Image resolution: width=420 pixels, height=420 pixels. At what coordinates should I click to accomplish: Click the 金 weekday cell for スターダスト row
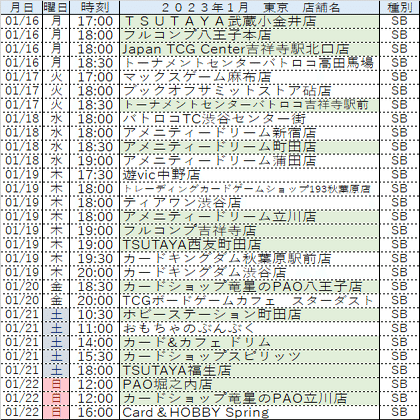click(56, 301)
